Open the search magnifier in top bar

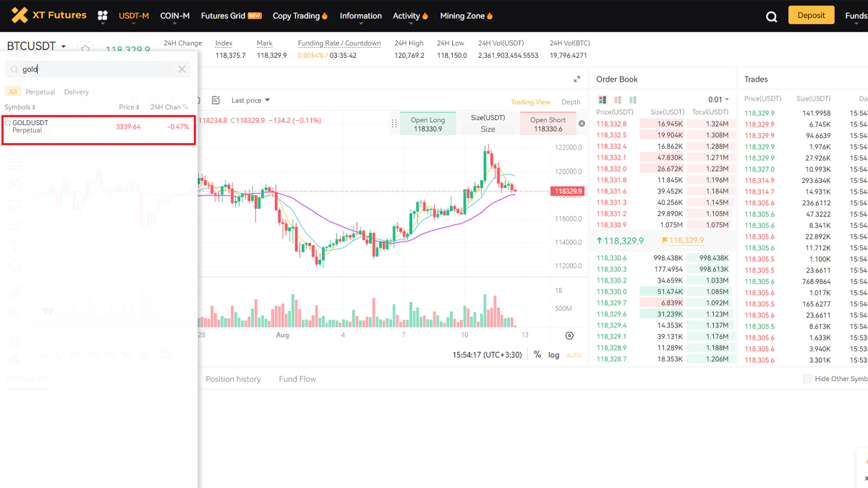tap(771, 17)
